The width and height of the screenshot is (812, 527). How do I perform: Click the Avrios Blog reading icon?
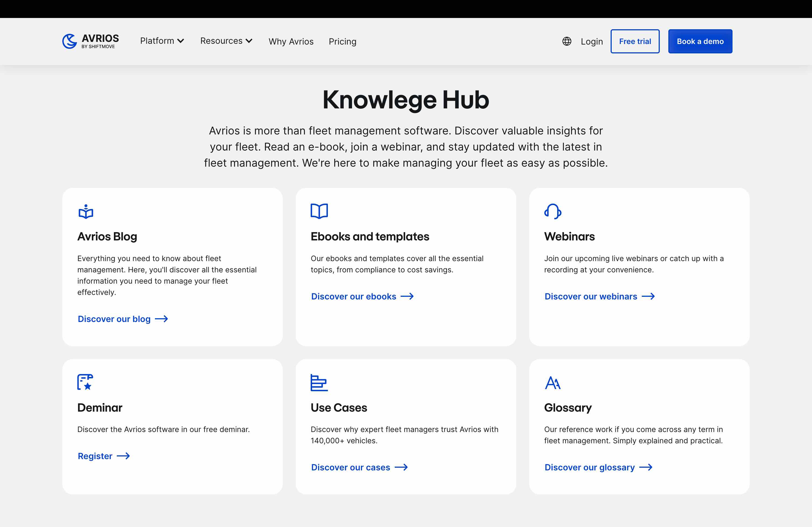86,212
